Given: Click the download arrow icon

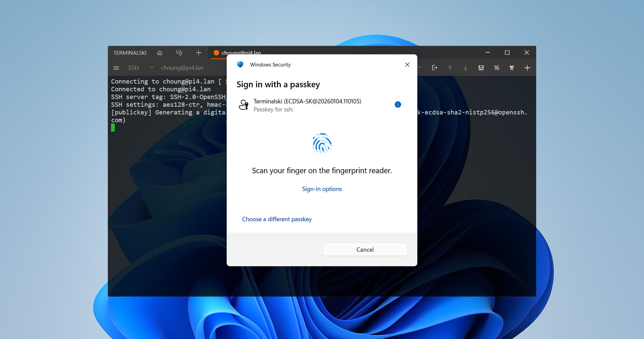Looking at the screenshot, I should point(466,68).
